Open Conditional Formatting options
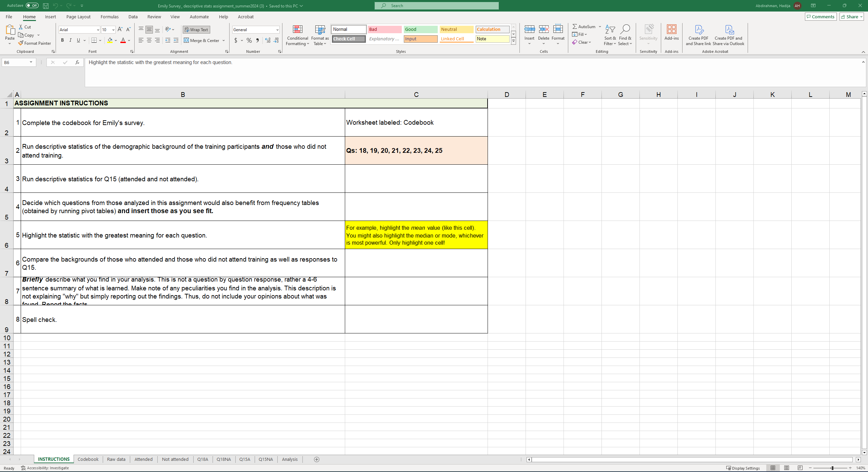 pyautogui.click(x=297, y=36)
